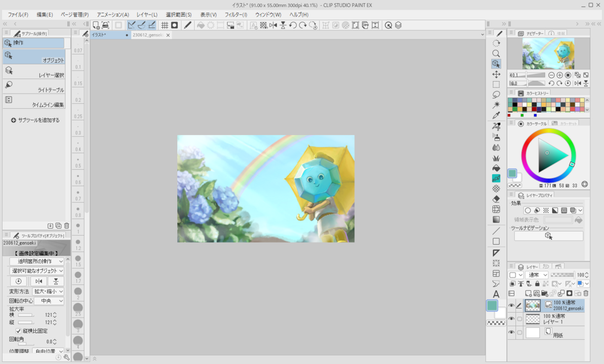Switch to the 230612_genseki document tab

pyautogui.click(x=147, y=35)
